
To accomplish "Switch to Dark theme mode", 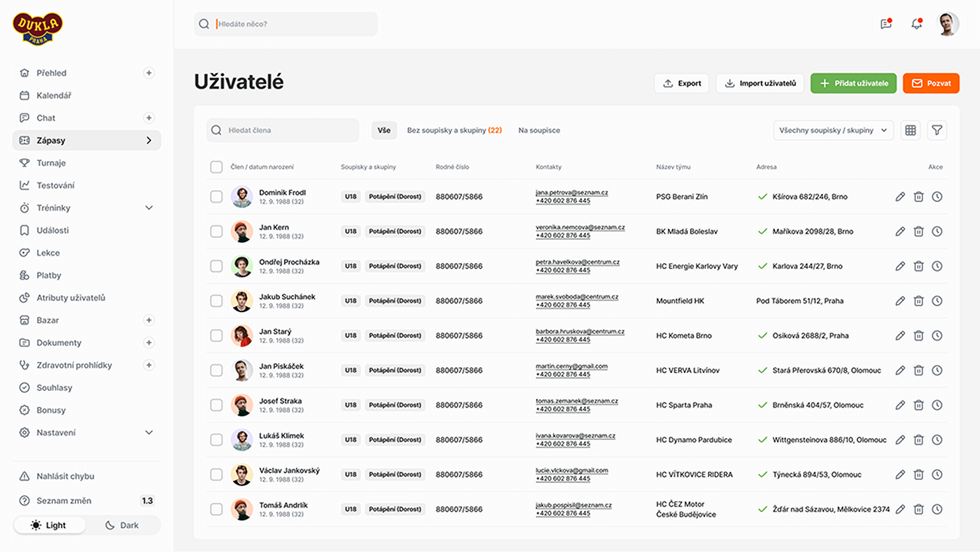I will click(122, 525).
